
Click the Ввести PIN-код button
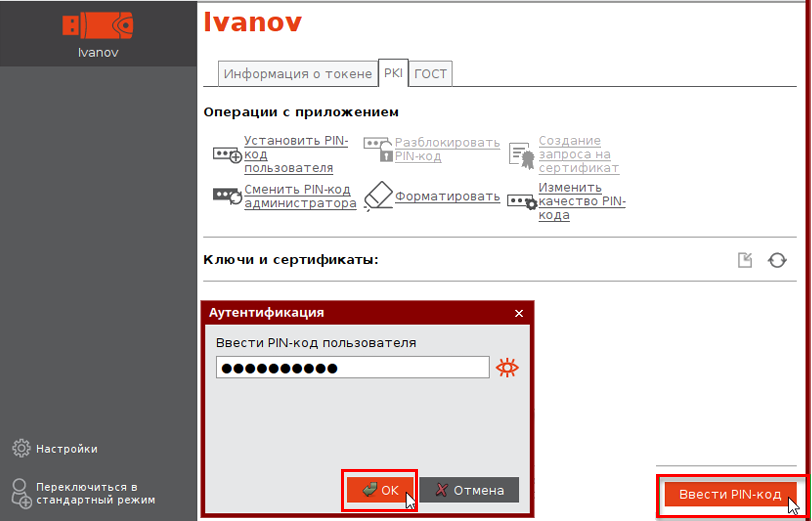pos(729,494)
